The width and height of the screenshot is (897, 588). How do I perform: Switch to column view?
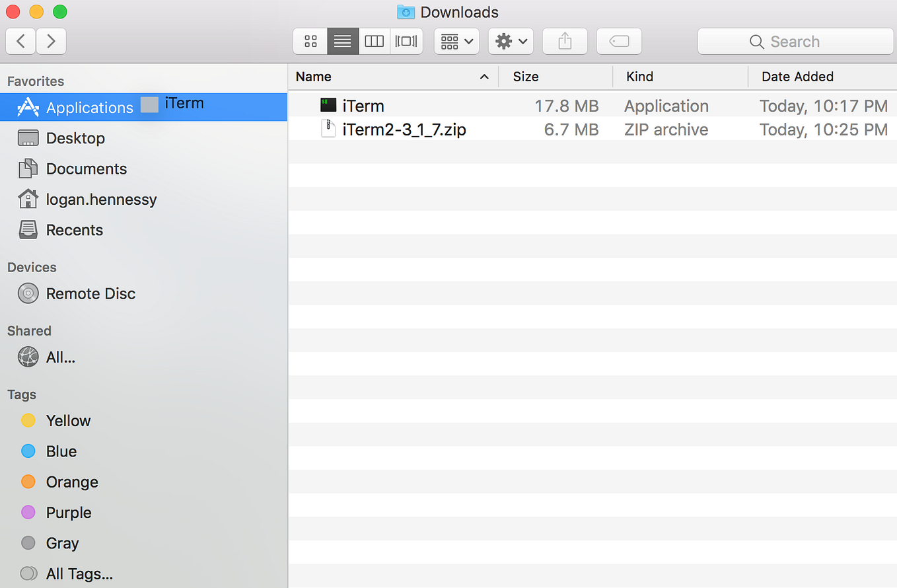[375, 42]
